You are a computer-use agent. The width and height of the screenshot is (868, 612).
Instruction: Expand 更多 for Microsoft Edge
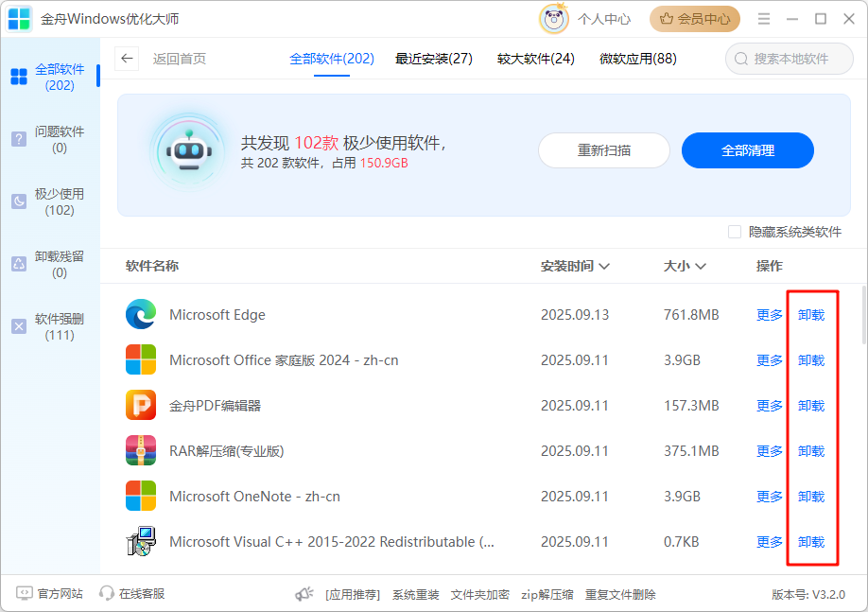point(770,315)
